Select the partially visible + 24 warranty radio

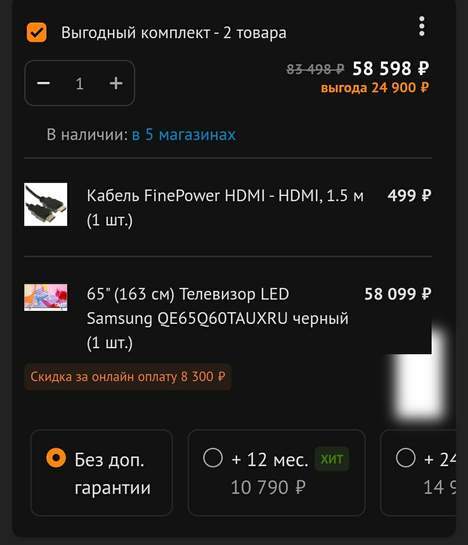[x=405, y=458]
